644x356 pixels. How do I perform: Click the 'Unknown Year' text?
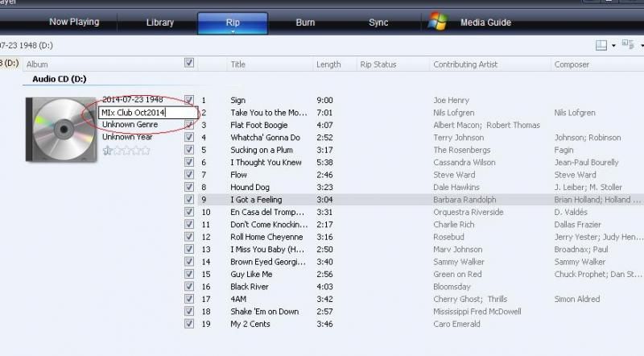point(127,137)
